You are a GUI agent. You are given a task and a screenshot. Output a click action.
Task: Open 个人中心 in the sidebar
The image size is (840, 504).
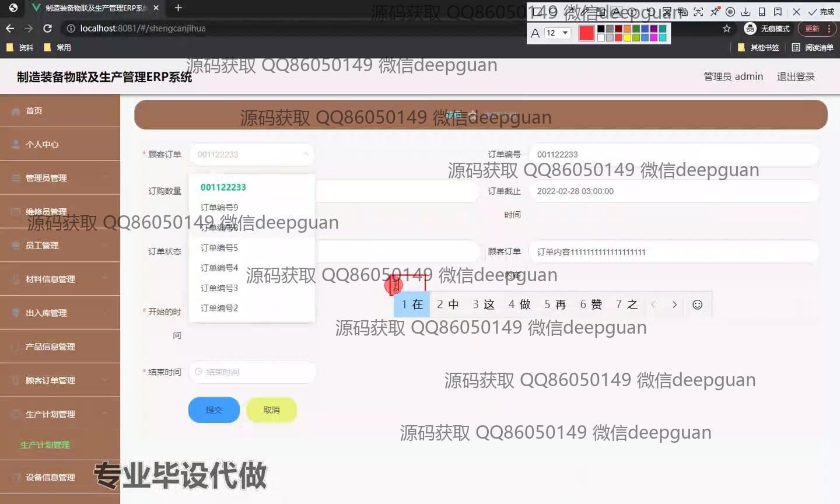tap(60, 144)
